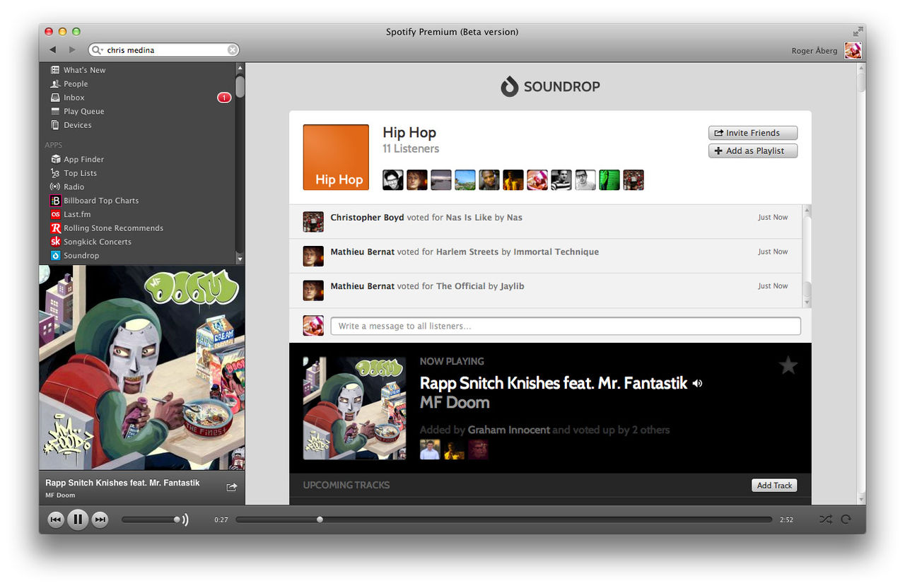This screenshot has width=905, height=588.
Task: Pause the current track
Action: 78,520
